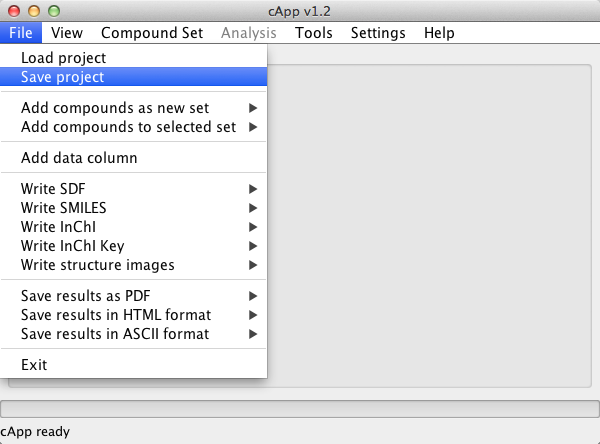Open Write SMILES submenu
The image size is (600, 444).
click(133, 208)
